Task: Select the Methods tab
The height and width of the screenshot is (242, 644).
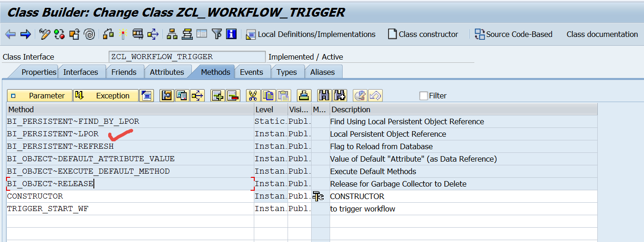Action: click(215, 72)
